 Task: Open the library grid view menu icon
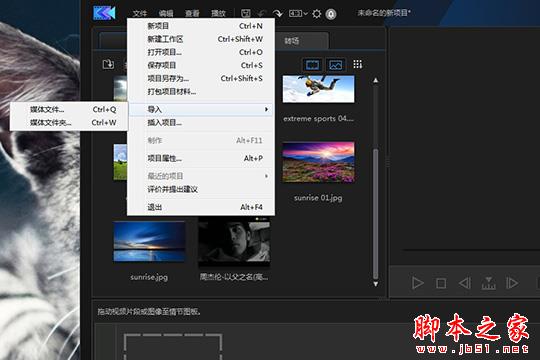(357, 64)
